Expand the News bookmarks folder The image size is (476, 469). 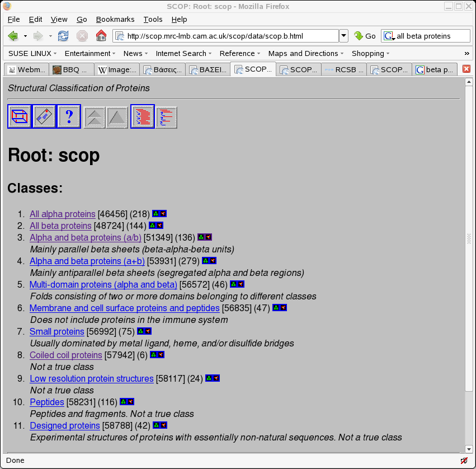(x=135, y=54)
